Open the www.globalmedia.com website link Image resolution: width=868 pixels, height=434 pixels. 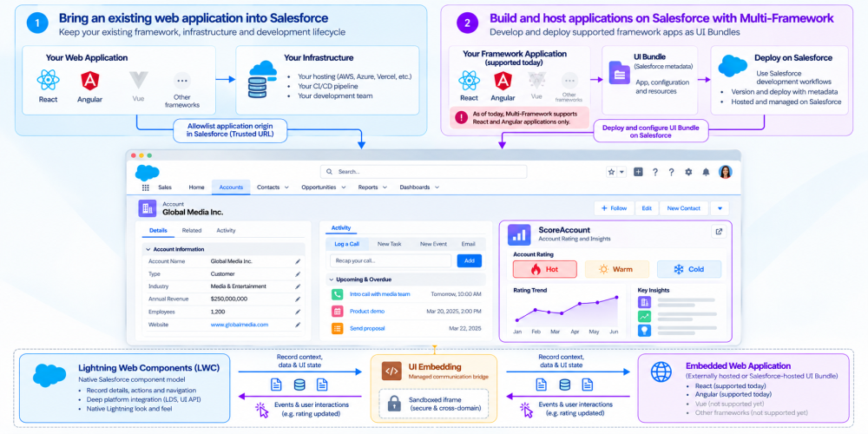tap(240, 325)
